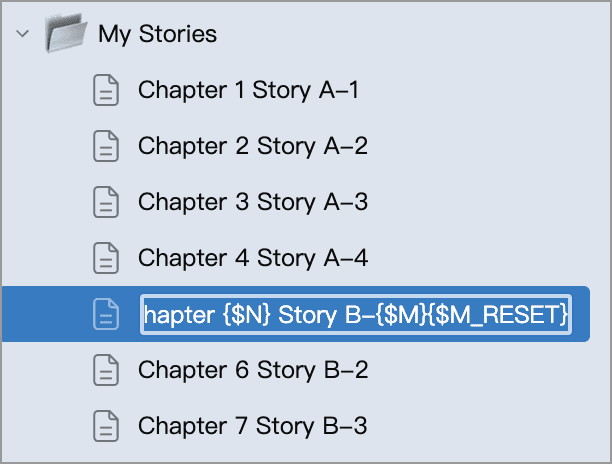Click the My Stories folder icon

coord(66,35)
